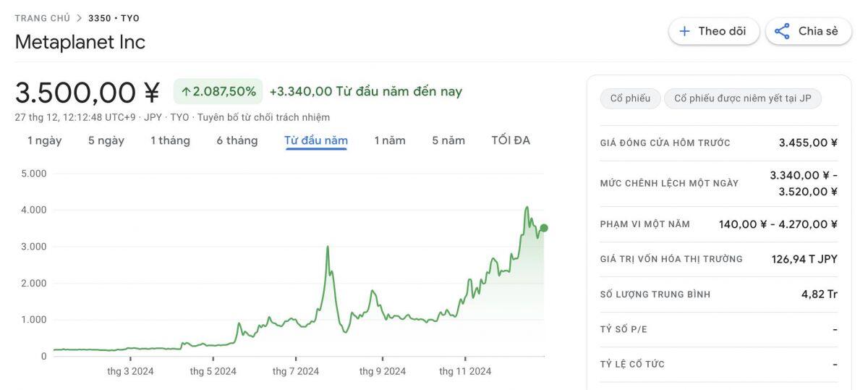Click the thg 5 2024 axis label
This screenshot has width=868, height=390.
pyautogui.click(x=213, y=371)
